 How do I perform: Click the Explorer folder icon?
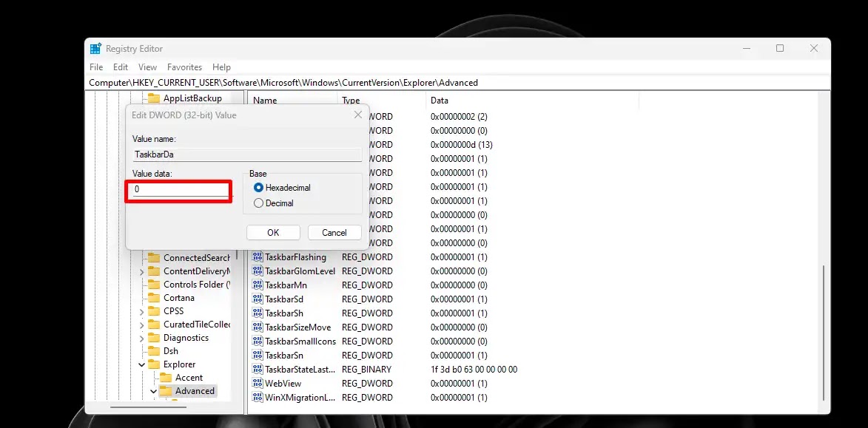tap(153, 364)
